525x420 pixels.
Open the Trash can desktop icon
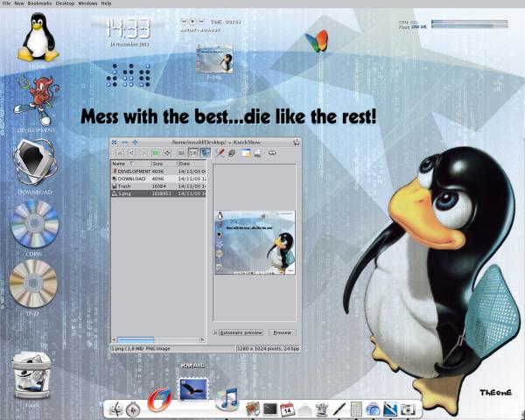coord(31,375)
